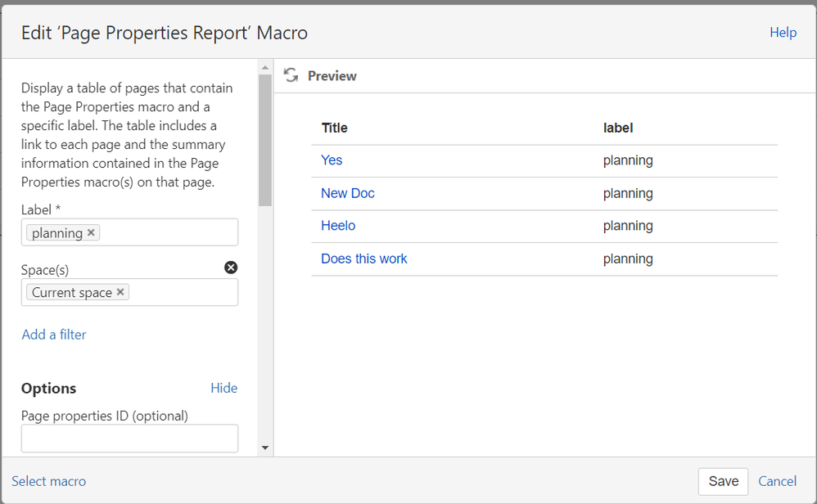Click the Title column header
The width and height of the screenshot is (817, 504).
[335, 128]
